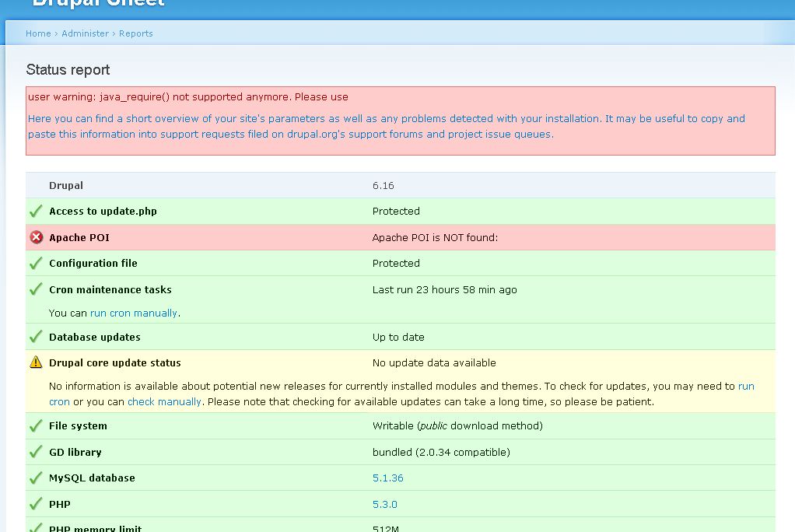
Task: Go to Home in the breadcrumb
Action: coord(38,33)
